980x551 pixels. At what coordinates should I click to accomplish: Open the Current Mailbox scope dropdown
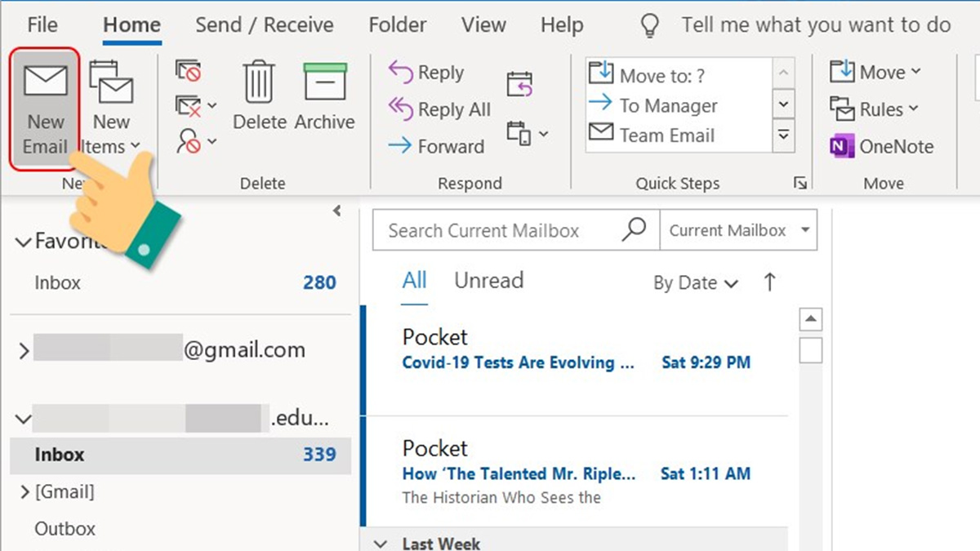[x=738, y=230]
